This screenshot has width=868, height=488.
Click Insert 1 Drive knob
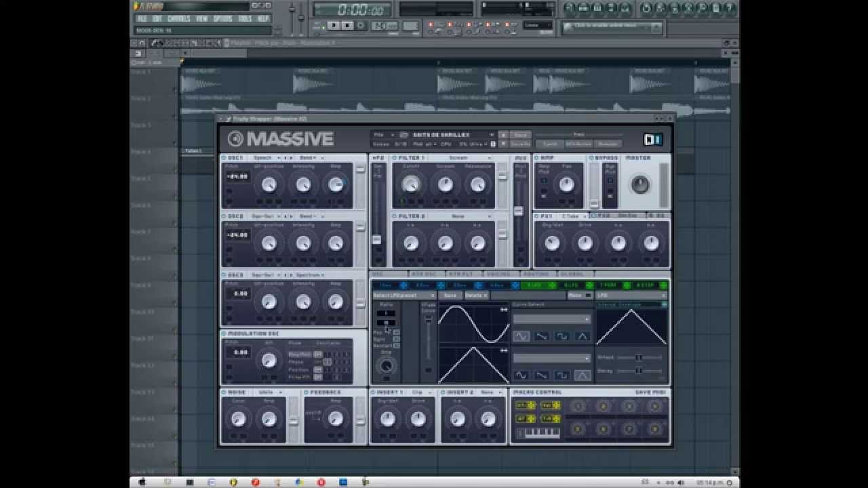tap(418, 419)
